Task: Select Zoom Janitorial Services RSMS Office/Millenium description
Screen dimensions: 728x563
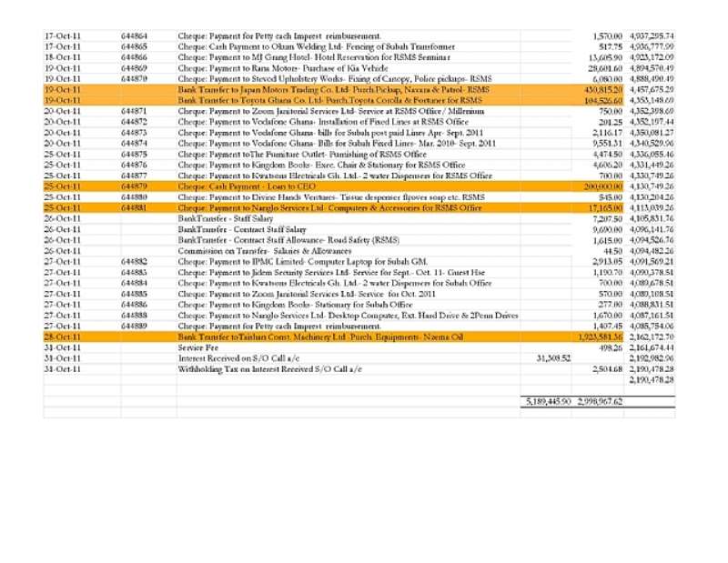Action: pos(330,111)
